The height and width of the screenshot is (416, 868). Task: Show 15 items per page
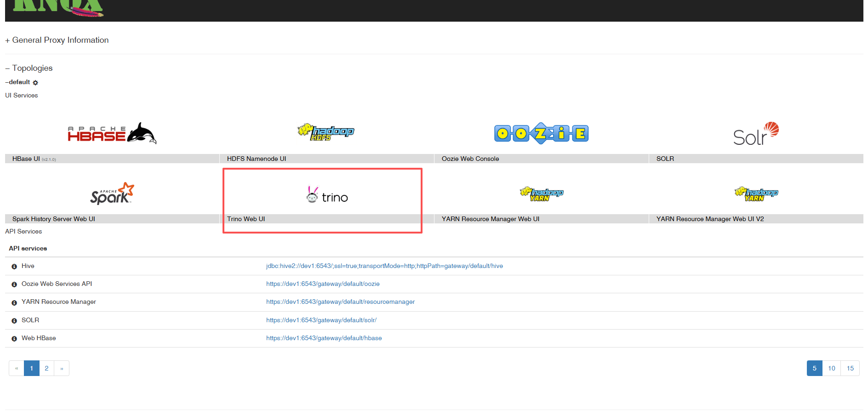[850, 368]
